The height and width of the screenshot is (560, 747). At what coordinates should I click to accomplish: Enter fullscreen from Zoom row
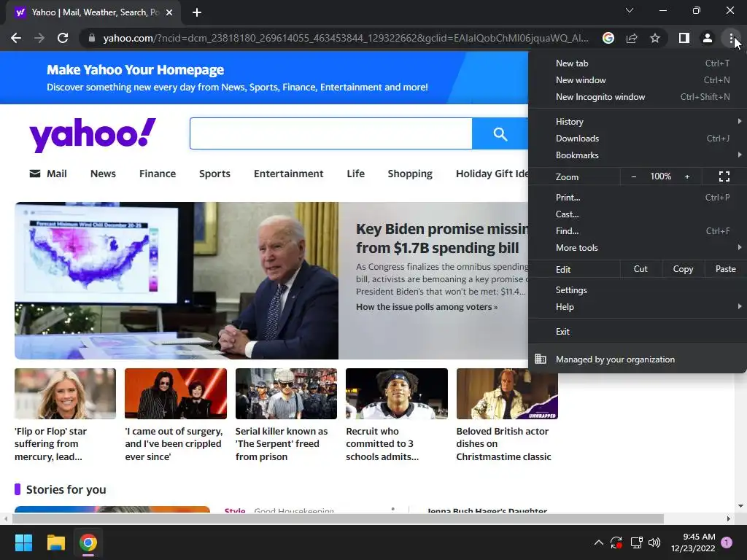coord(724,176)
